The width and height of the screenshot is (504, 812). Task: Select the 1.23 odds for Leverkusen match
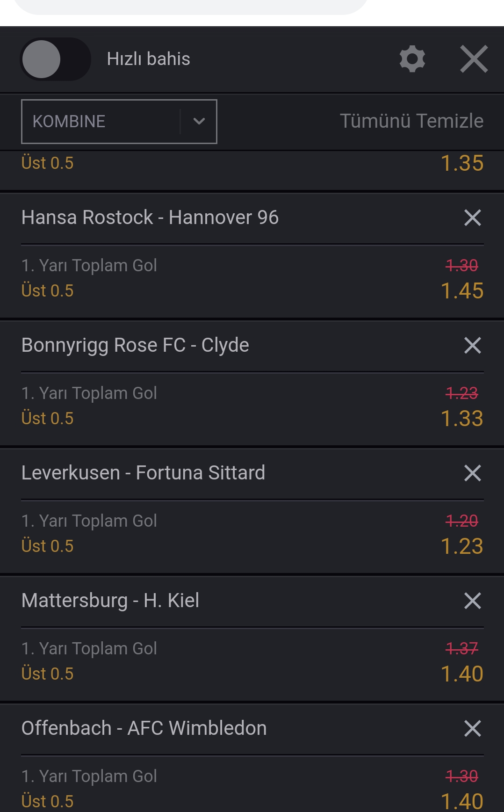coord(462,546)
